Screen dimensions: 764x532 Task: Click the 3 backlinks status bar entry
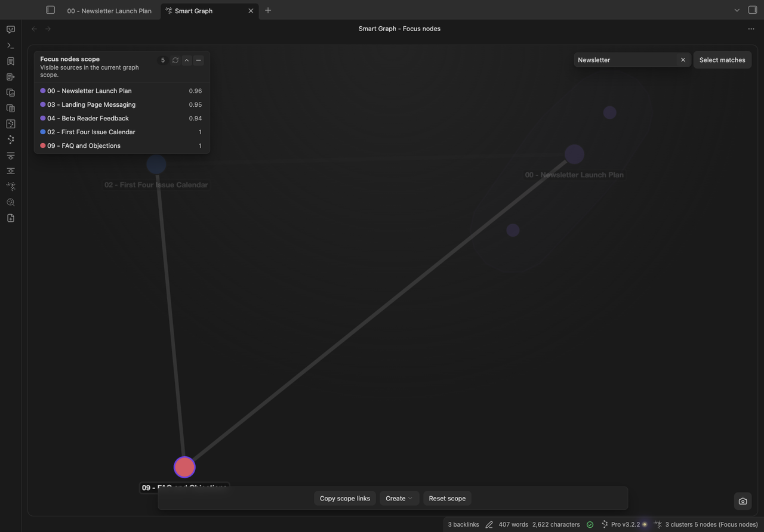464,525
